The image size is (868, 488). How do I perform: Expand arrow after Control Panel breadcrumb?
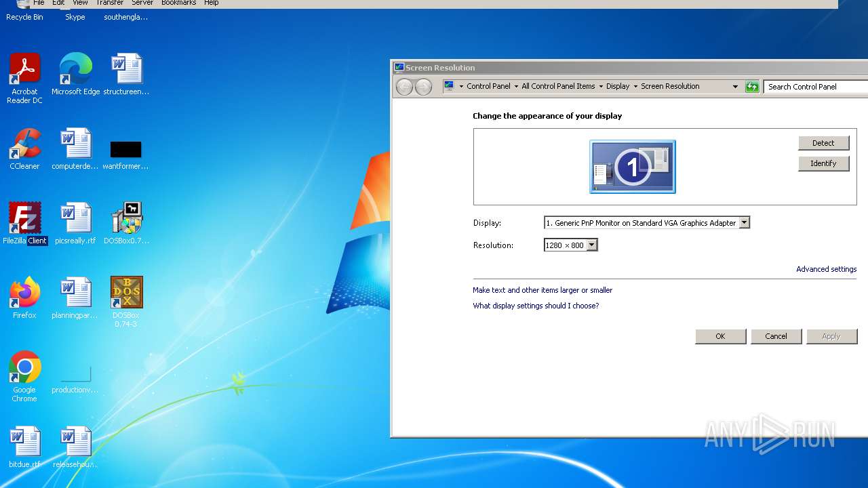(x=516, y=87)
